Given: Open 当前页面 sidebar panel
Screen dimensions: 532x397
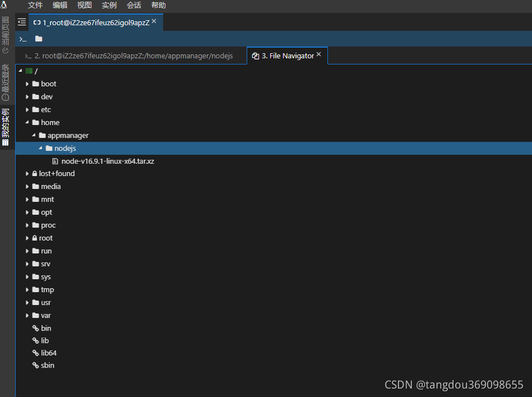Looking at the screenshot, I should 6,35.
